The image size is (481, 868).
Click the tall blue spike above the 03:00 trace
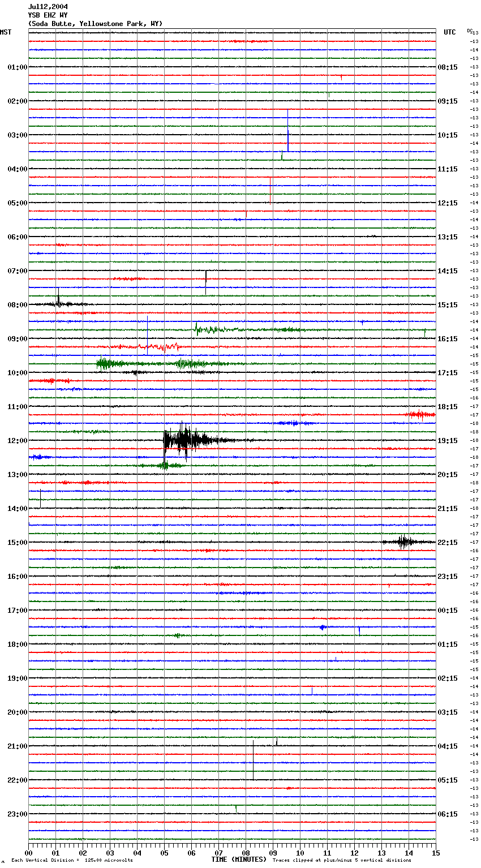point(288,130)
